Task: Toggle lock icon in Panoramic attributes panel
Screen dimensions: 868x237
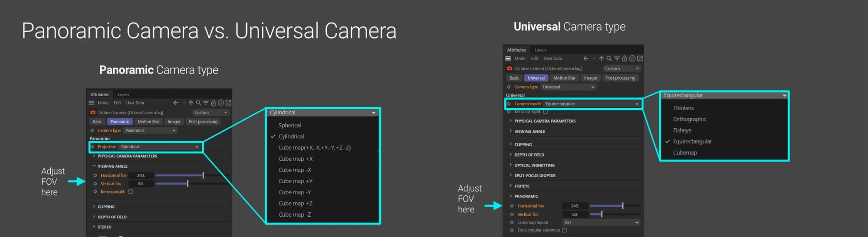Action: click(213, 103)
